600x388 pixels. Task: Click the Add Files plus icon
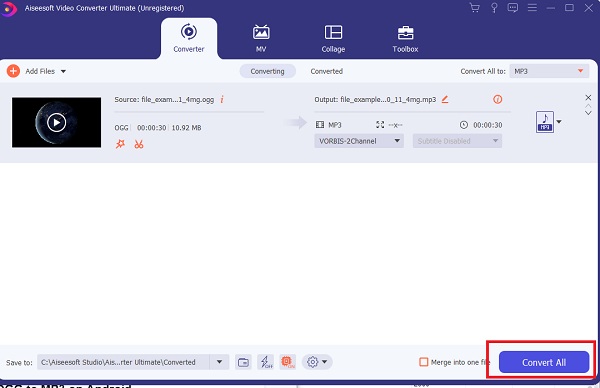(x=13, y=71)
